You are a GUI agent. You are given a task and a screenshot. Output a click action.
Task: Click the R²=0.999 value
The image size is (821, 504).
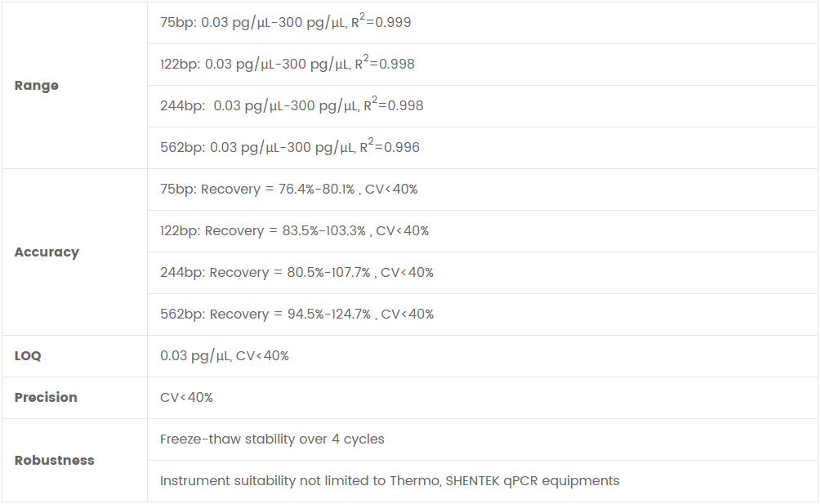point(381,23)
